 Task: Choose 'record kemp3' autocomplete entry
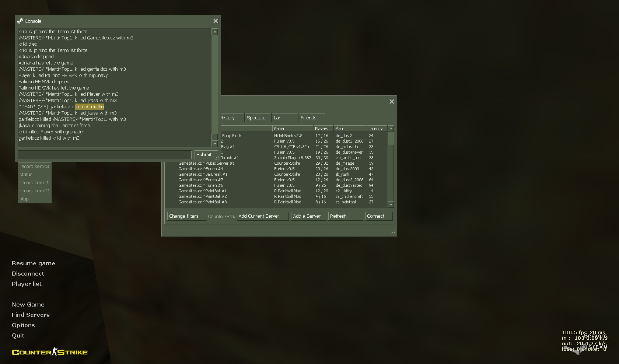coord(34,167)
